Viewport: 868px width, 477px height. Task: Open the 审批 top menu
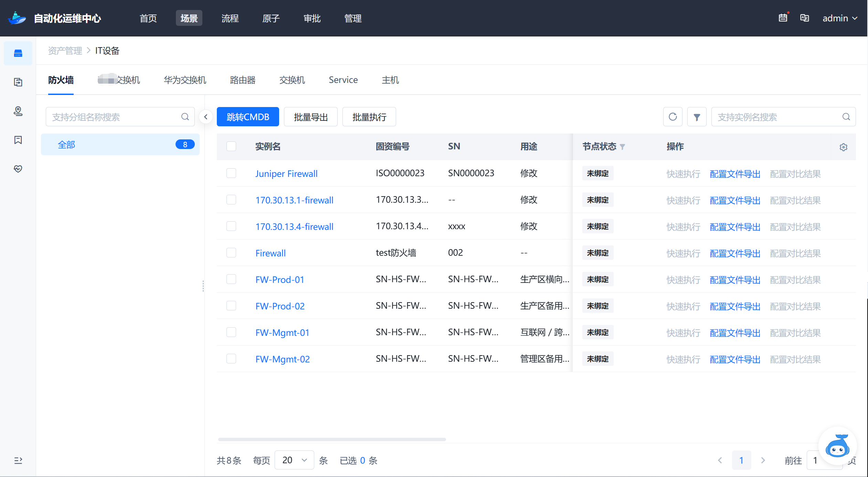tap(312, 18)
